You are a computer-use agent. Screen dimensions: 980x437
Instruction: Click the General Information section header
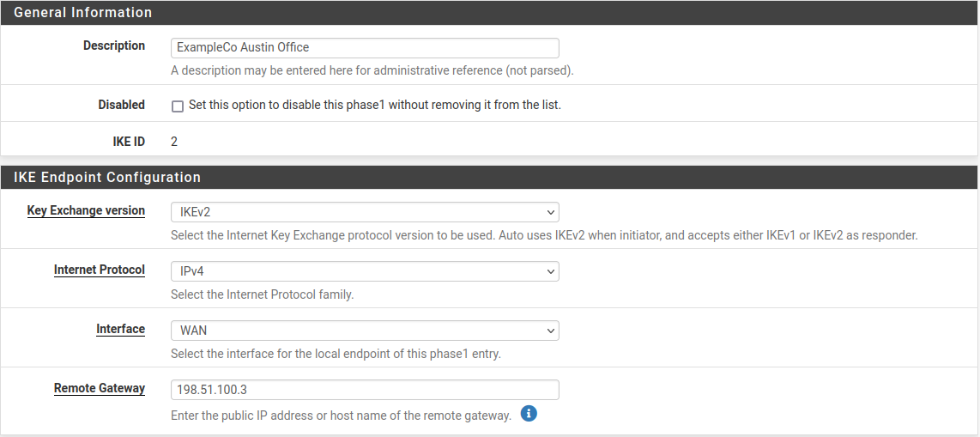(x=83, y=13)
